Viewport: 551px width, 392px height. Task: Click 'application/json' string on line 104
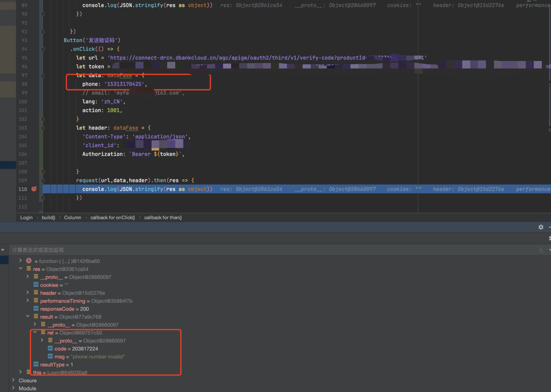click(x=160, y=137)
